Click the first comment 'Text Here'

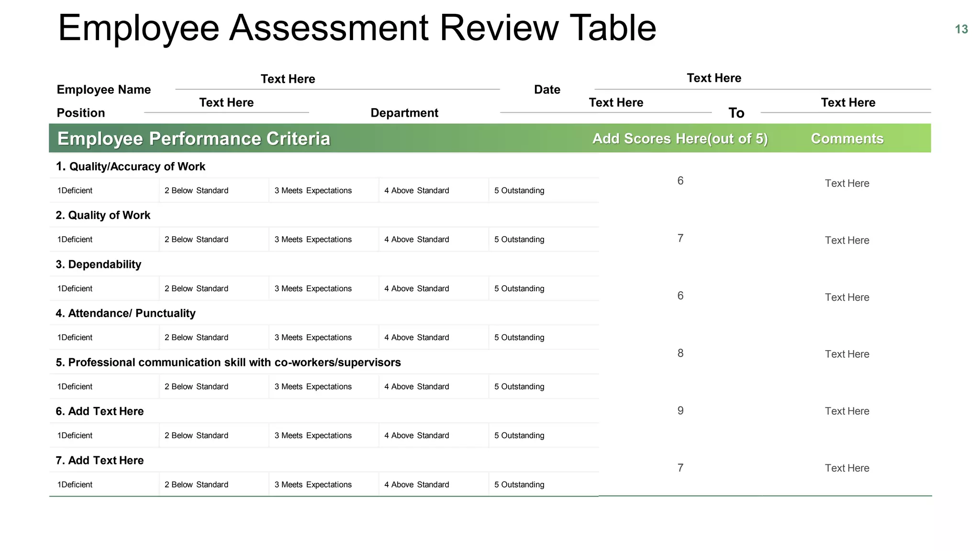(847, 183)
